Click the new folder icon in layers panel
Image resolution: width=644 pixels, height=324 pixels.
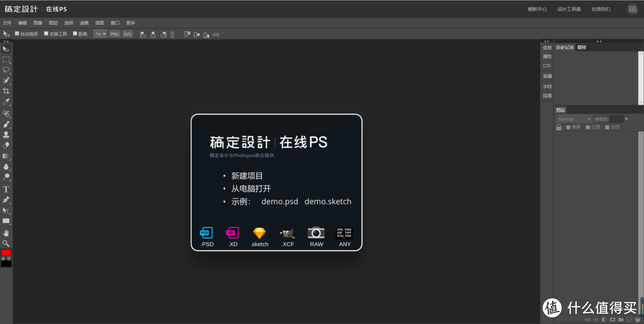[x=621, y=319]
